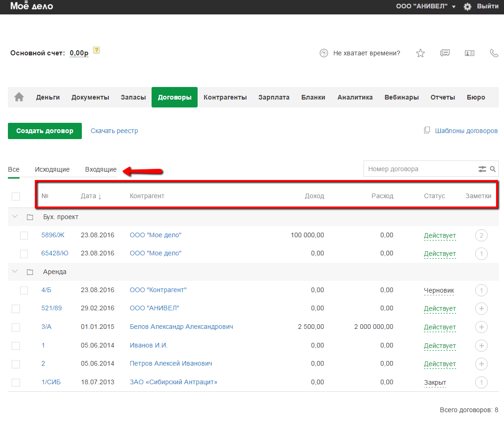The image size is (504, 421).
Task: Select checkbox for contract 1/СИБ
Action: (x=16, y=382)
